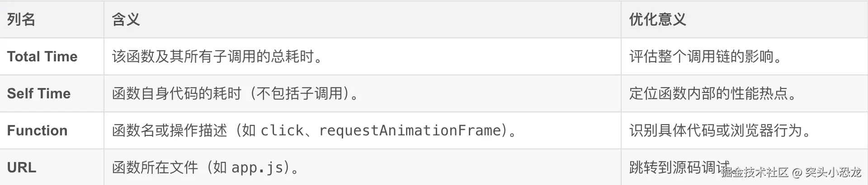
Task: Click the app.js code text
Action: pyautogui.click(x=257, y=167)
